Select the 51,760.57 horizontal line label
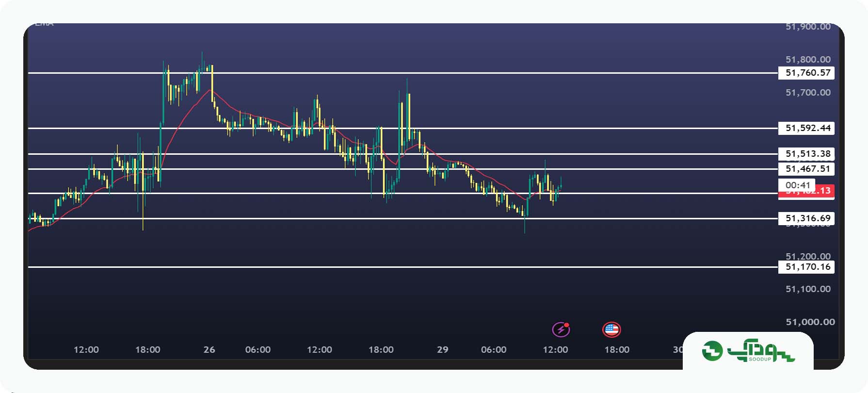Viewport: 868px width, 393px height. [x=806, y=73]
